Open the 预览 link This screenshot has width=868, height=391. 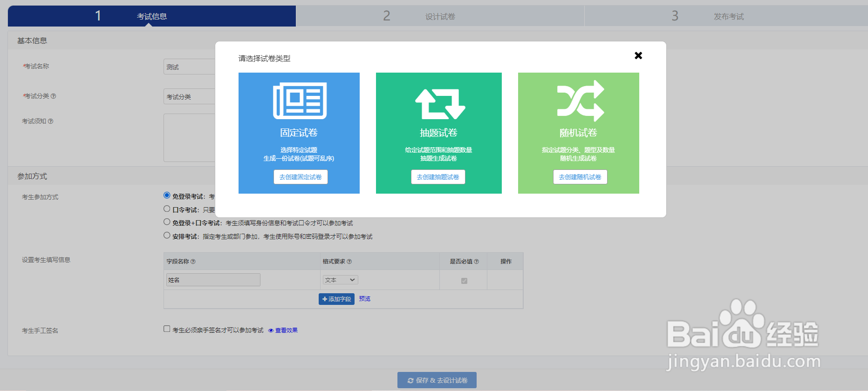[x=365, y=299]
